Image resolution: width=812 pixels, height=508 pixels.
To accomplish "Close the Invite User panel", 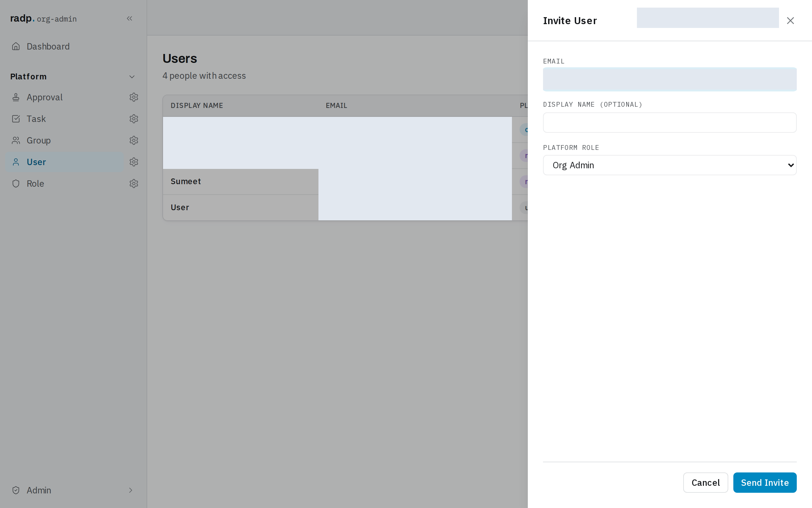I will (790, 21).
